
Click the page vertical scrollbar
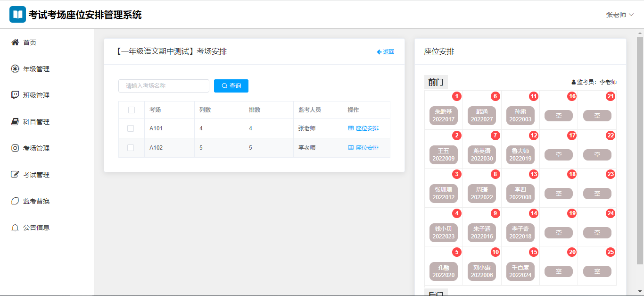pos(640,151)
